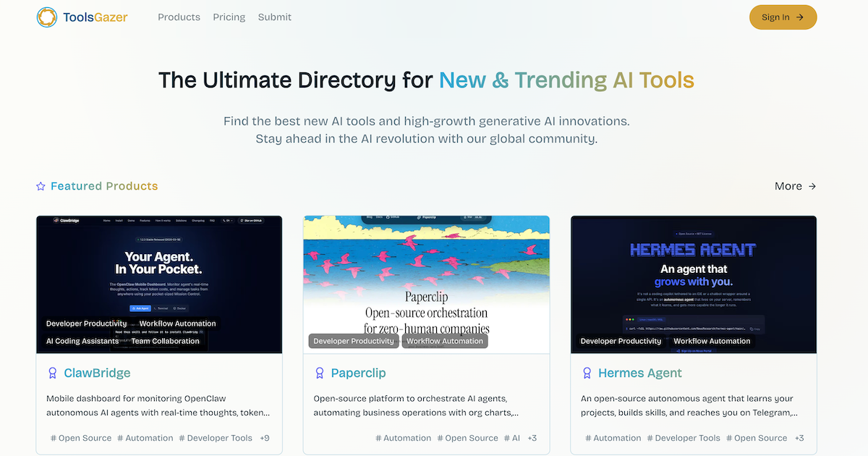Screen dimensions: 868x456
Task: Select Developer Productivity badge on Hermes Agent card
Action: pyautogui.click(x=621, y=341)
